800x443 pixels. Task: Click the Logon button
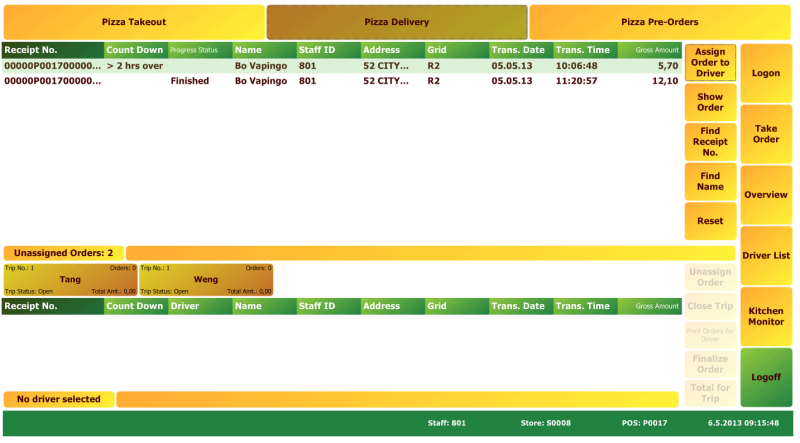(x=766, y=73)
